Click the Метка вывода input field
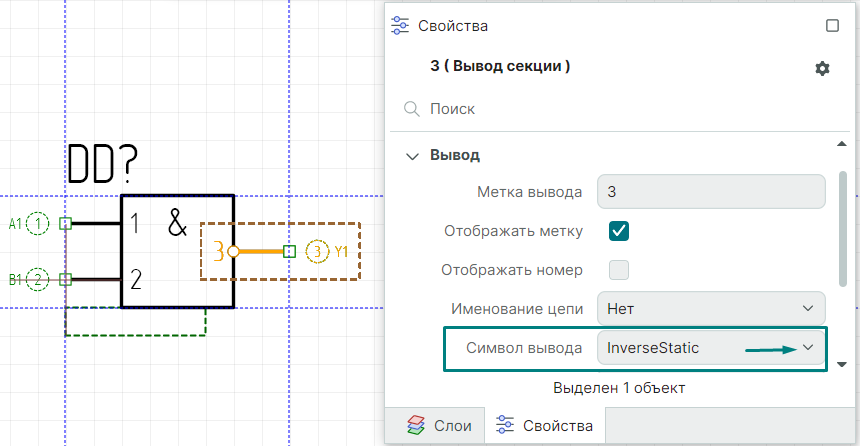Image resolution: width=860 pixels, height=446 pixels. click(711, 191)
